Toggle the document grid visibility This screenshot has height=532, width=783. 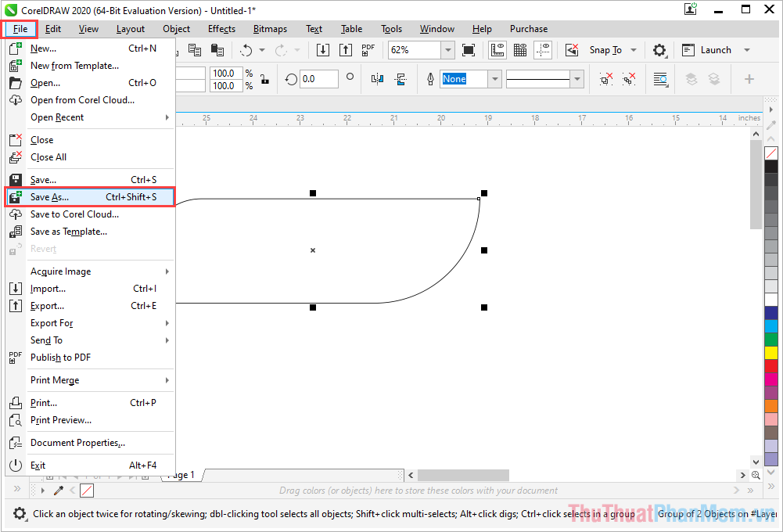(x=519, y=49)
